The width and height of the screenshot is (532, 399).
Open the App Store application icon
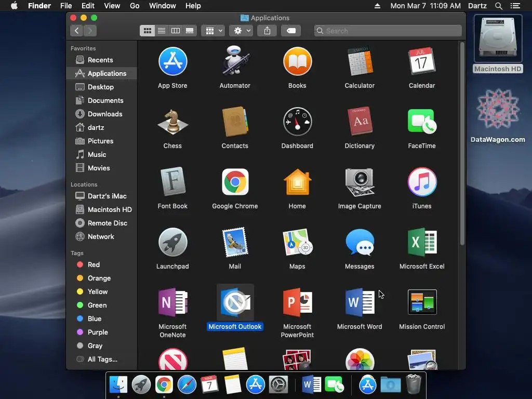(172, 61)
